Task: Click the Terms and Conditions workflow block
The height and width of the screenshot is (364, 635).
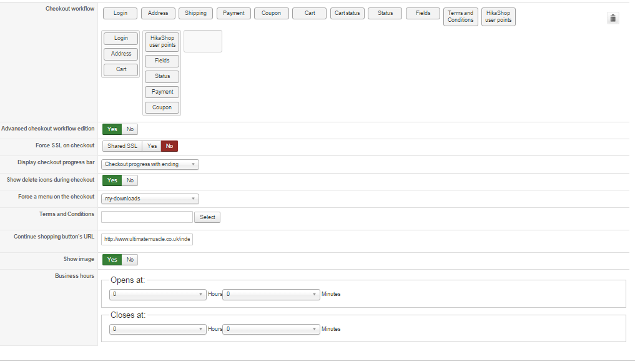Action: [x=460, y=17]
